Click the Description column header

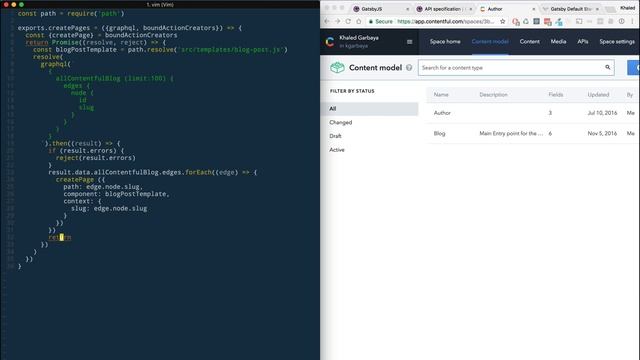click(493, 95)
